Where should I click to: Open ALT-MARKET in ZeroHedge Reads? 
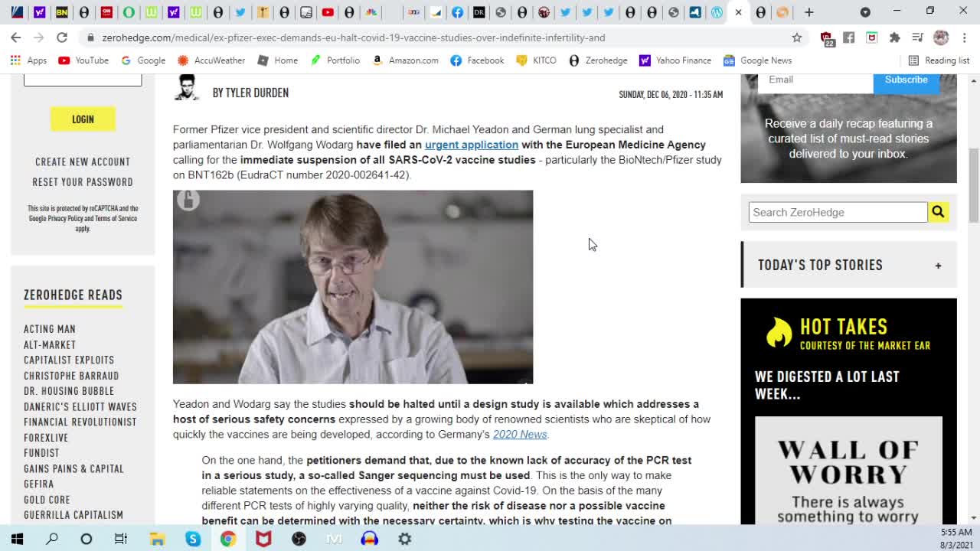tap(50, 345)
